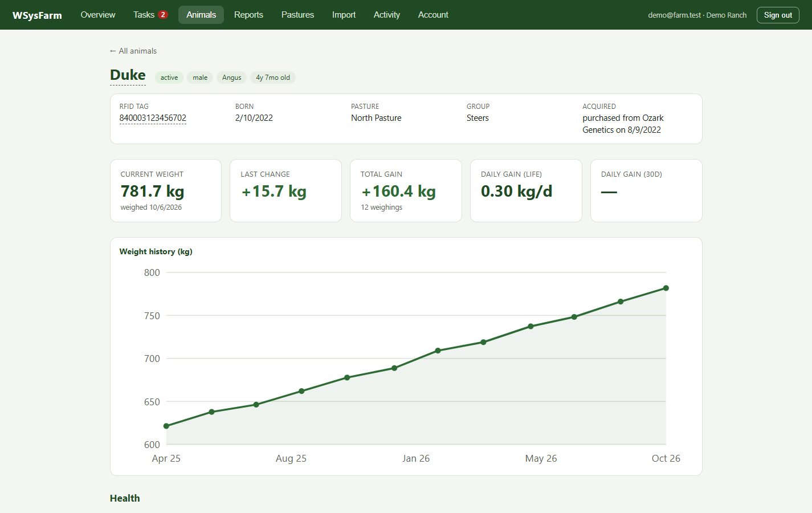Viewport: 812px width, 513px height.
Task: Click the editable animal name Duke
Action: (x=128, y=75)
